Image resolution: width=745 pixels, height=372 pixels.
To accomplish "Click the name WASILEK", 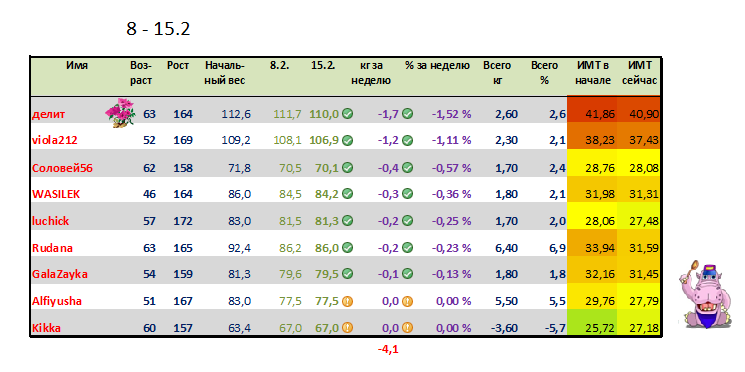I will pyautogui.click(x=56, y=194).
